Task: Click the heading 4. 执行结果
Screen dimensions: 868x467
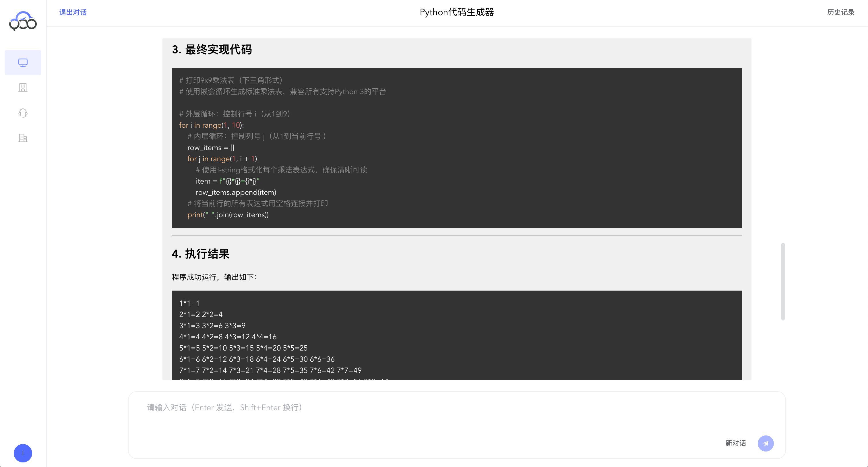Action: point(201,254)
